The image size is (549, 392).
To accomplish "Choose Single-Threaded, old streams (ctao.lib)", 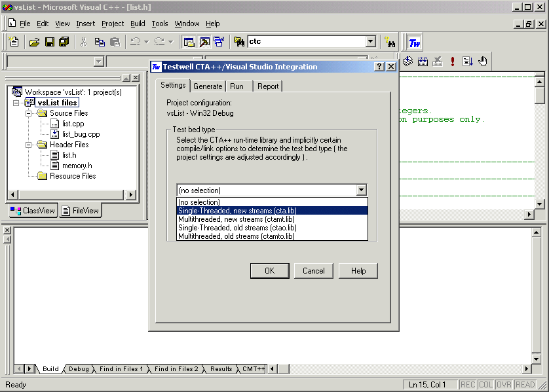I will coord(272,228).
